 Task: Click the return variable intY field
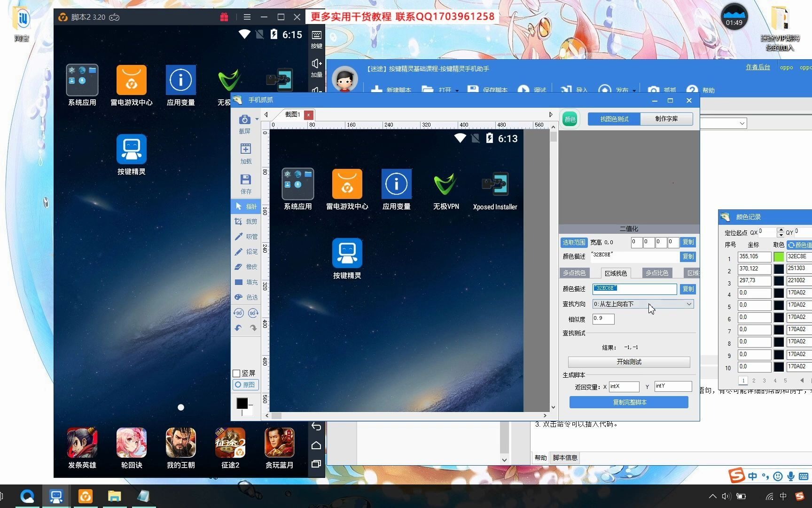673,387
